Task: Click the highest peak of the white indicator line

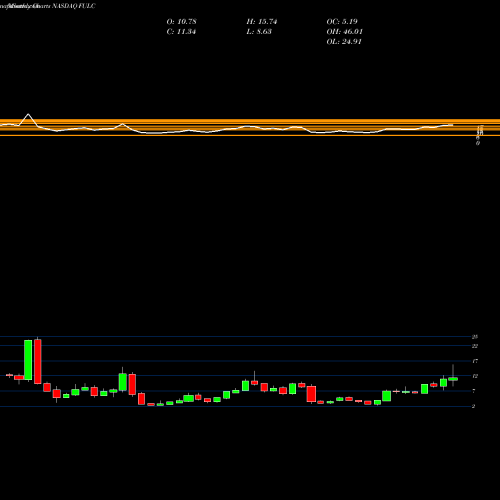Action: pyautogui.click(x=28, y=114)
